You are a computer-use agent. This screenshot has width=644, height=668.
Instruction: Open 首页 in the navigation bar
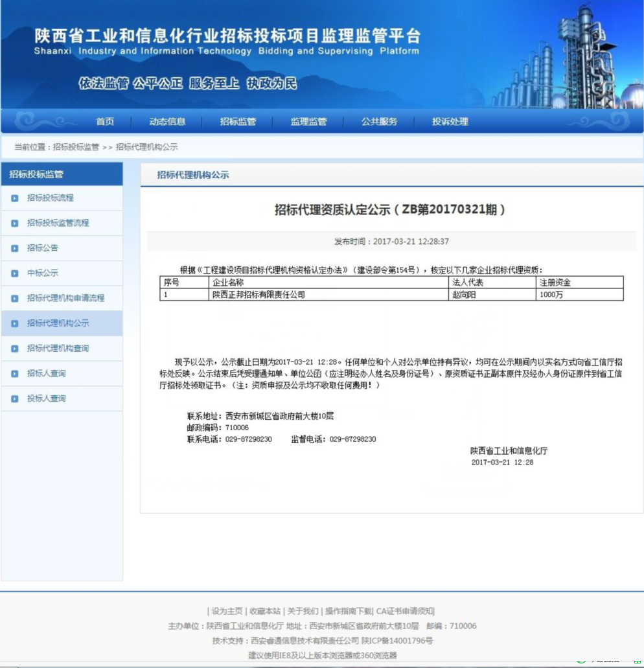coord(105,122)
